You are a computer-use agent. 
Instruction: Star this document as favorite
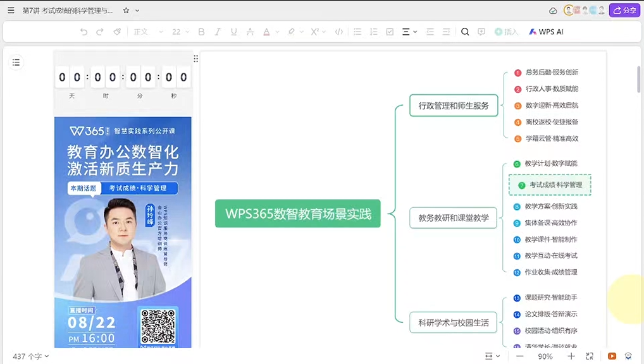point(126,11)
